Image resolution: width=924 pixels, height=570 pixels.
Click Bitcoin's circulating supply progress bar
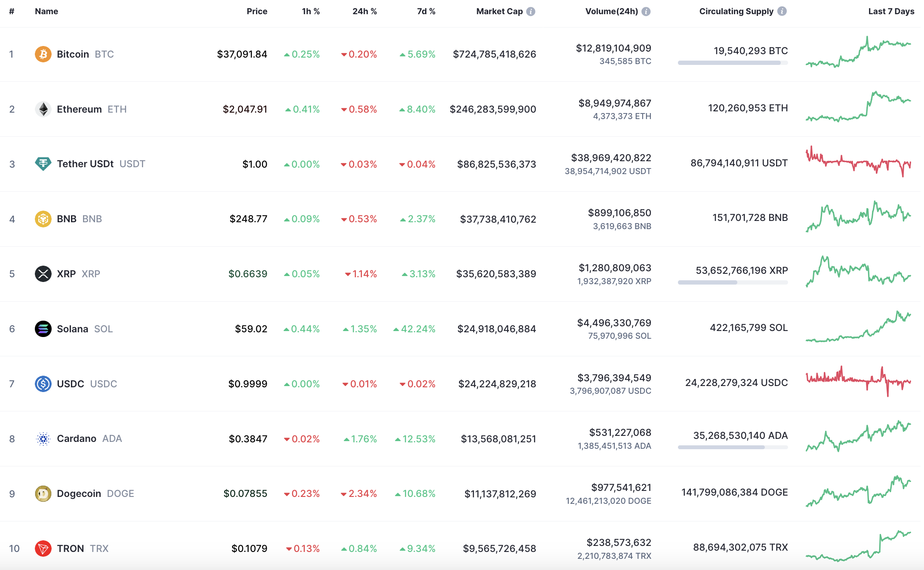point(733,63)
